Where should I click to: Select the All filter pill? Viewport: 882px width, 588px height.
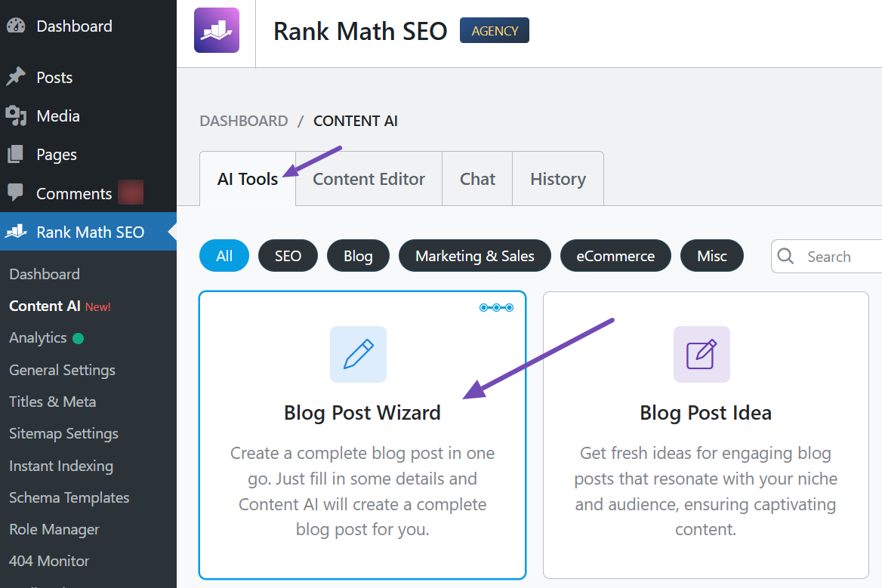[224, 256]
